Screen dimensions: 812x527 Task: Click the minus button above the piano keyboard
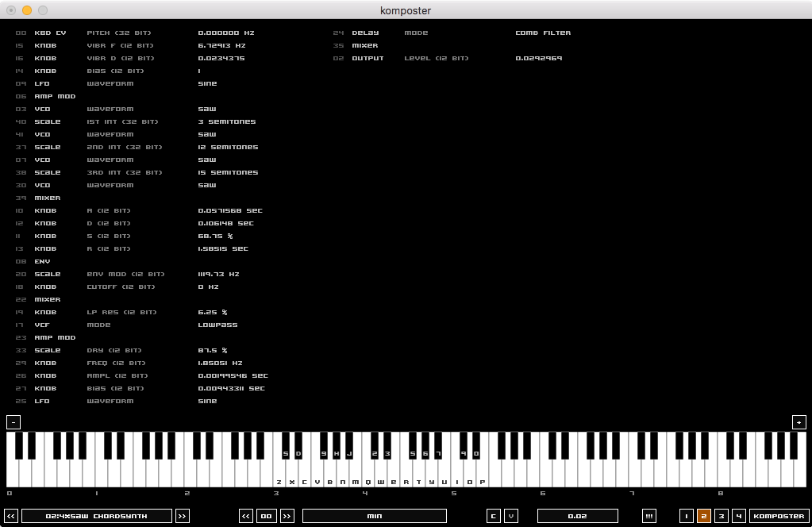[13, 422]
